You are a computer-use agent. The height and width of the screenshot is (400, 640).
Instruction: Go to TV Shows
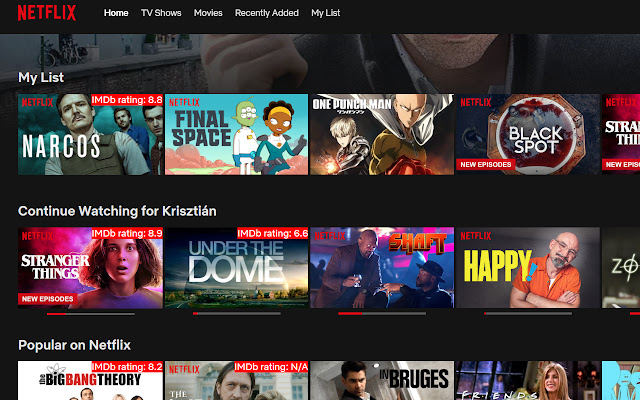(x=161, y=13)
